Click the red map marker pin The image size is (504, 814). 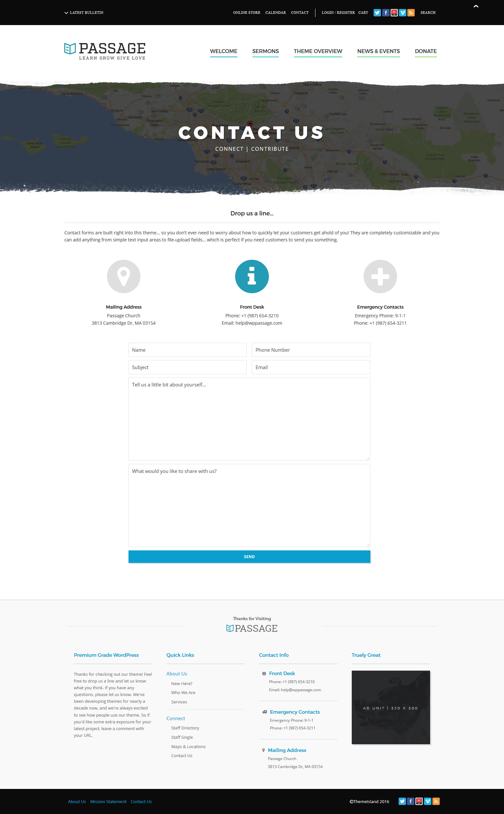tap(250, 124)
